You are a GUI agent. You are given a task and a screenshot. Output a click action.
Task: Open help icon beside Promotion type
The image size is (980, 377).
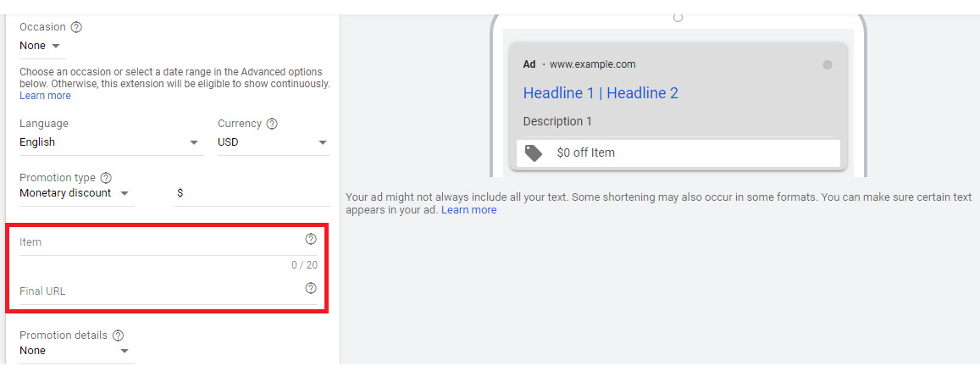click(106, 178)
